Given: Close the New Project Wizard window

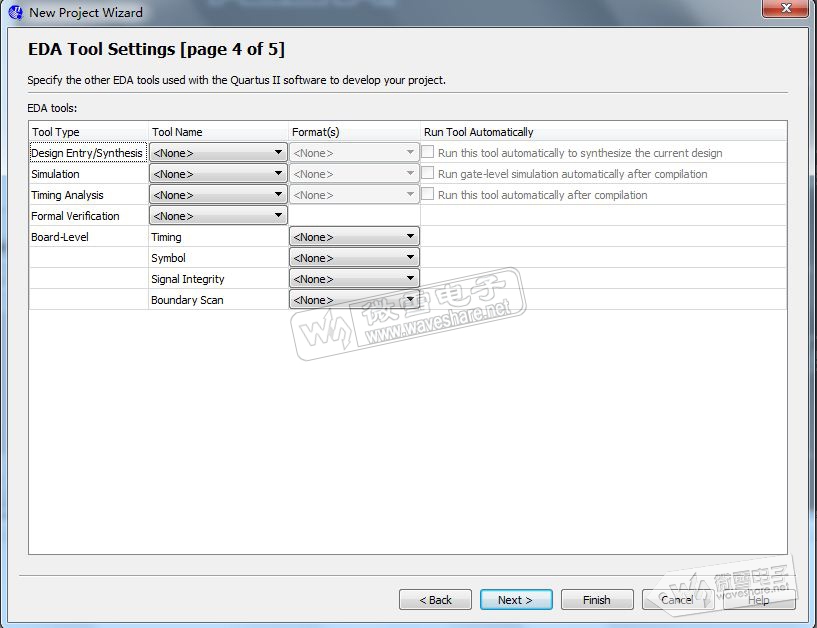Looking at the screenshot, I should coord(786,8).
